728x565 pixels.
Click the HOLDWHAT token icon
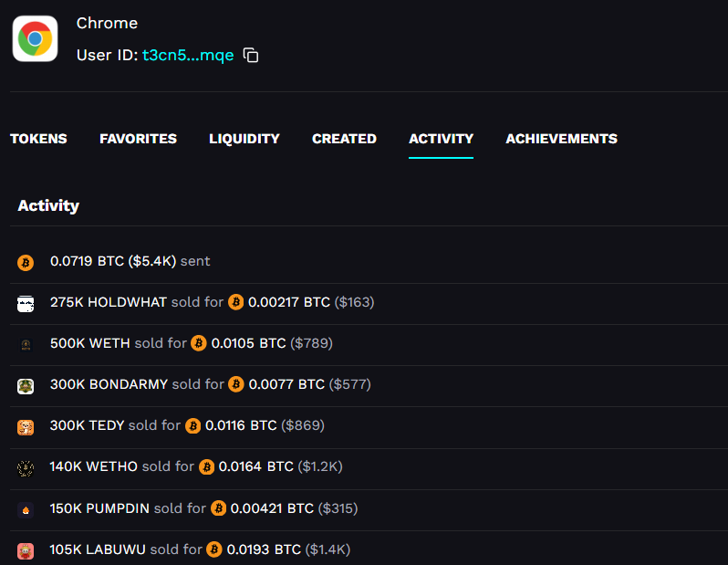point(26,304)
